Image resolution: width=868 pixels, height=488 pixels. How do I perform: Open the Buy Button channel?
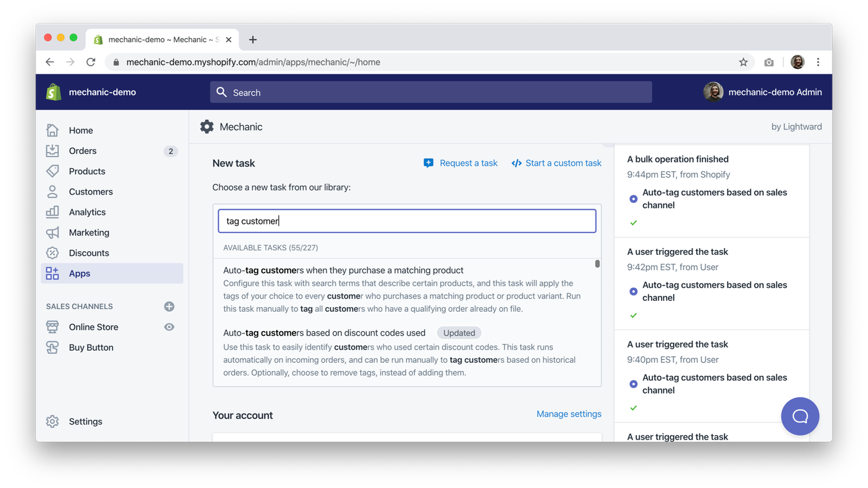[91, 348]
